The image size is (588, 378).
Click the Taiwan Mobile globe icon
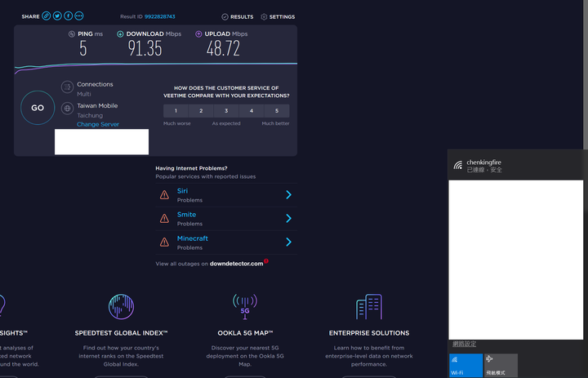point(67,109)
